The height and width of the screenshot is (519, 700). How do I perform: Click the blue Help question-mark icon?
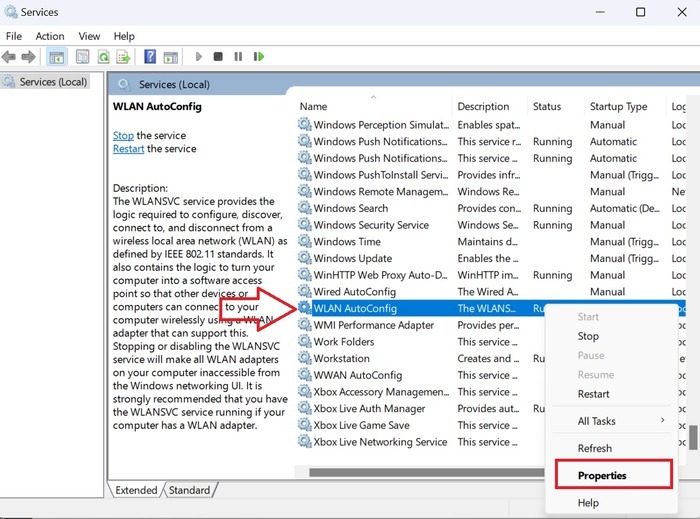coord(150,56)
